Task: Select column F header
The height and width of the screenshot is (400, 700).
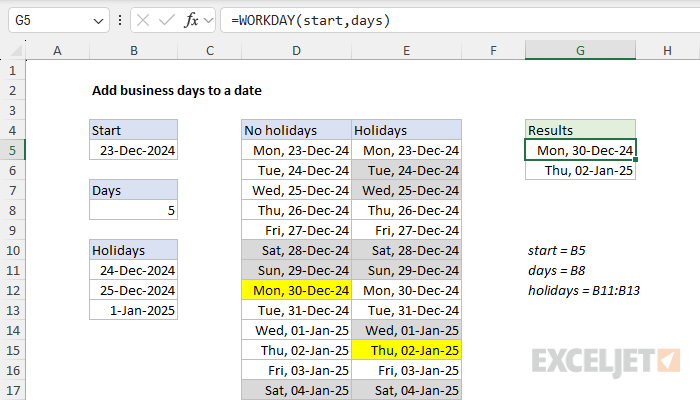Action: [493, 50]
